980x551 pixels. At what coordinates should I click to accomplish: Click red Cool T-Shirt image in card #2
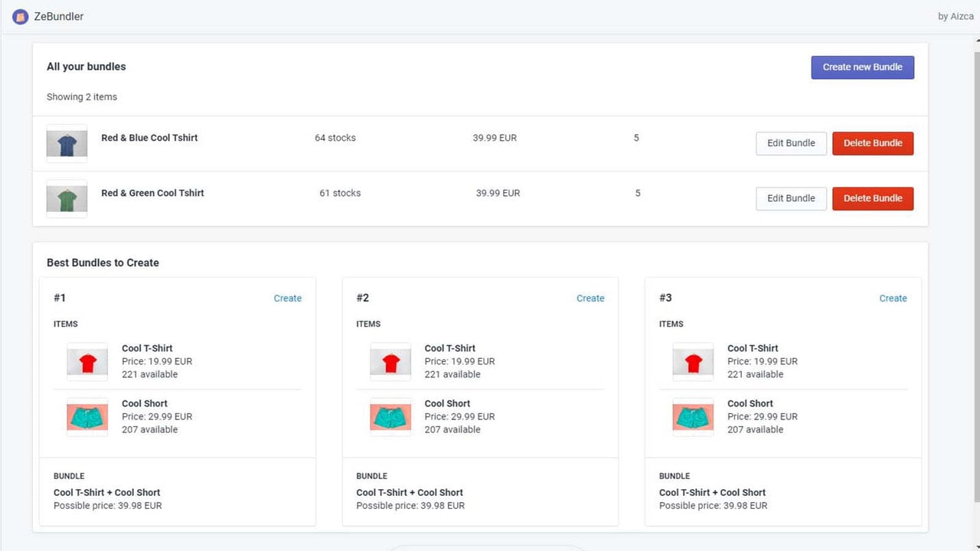pyautogui.click(x=390, y=362)
